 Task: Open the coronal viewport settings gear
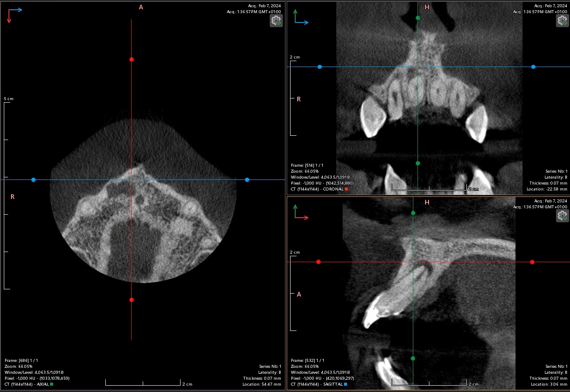tap(562, 21)
